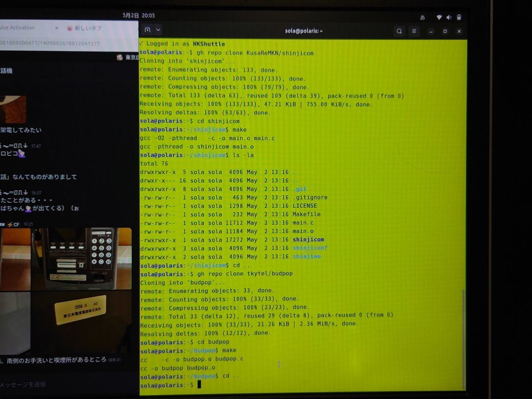Click the 17272-byte shinjicom executable row
The height and width of the screenshot is (399, 532).
(x=231, y=239)
